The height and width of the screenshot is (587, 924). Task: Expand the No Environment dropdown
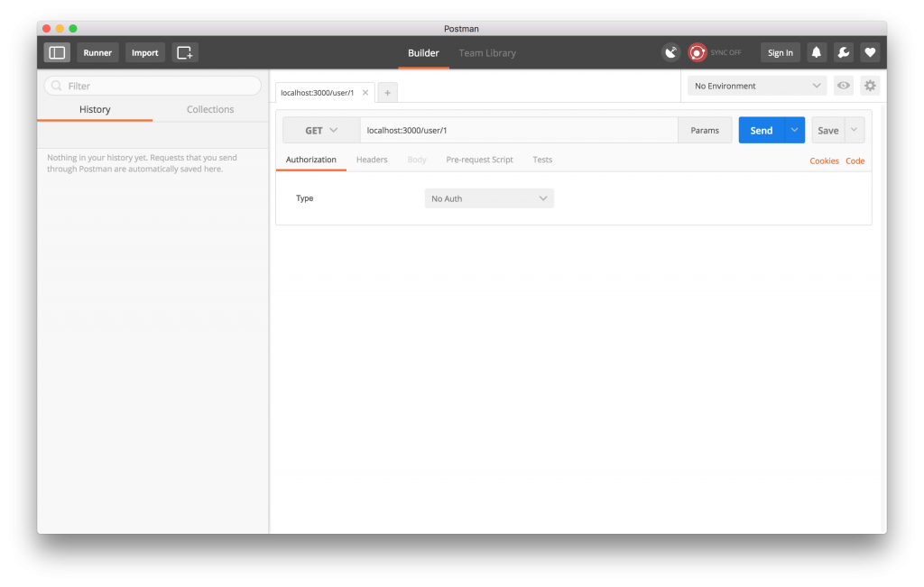click(x=756, y=86)
